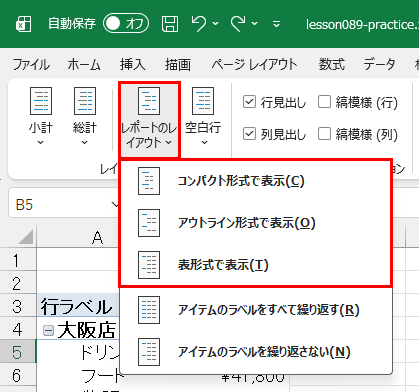The image size is (419, 392).
Task: Select column A header
Action: click(x=97, y=237)
